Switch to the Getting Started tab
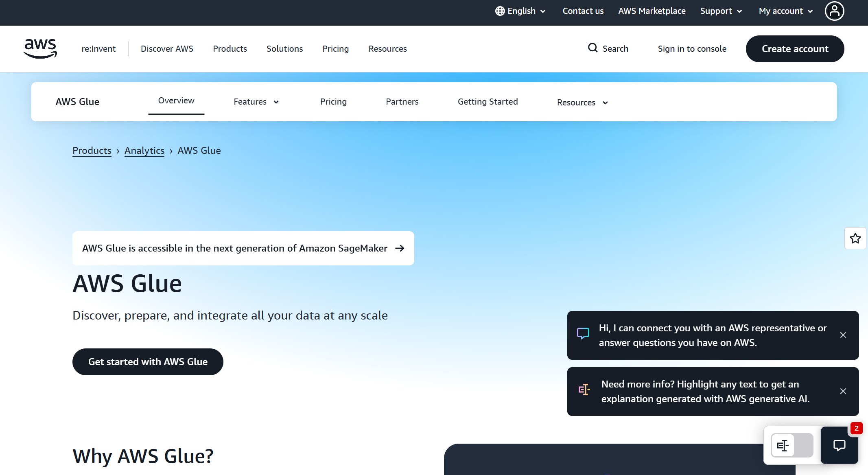The width and height of the screenshot is (868, 475). click(488, 102)
